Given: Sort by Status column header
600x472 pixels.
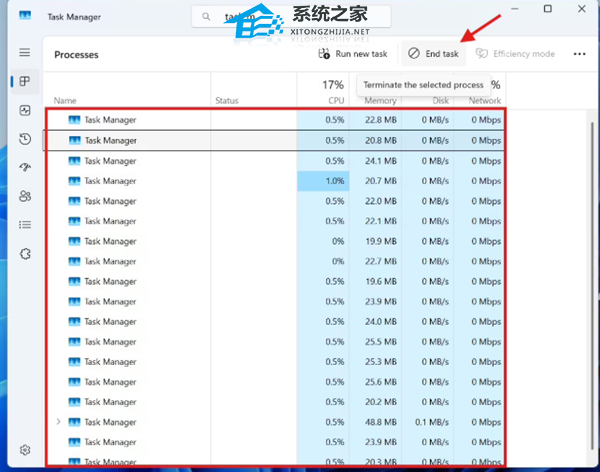Looking at the screenshot, I should 227,101.
